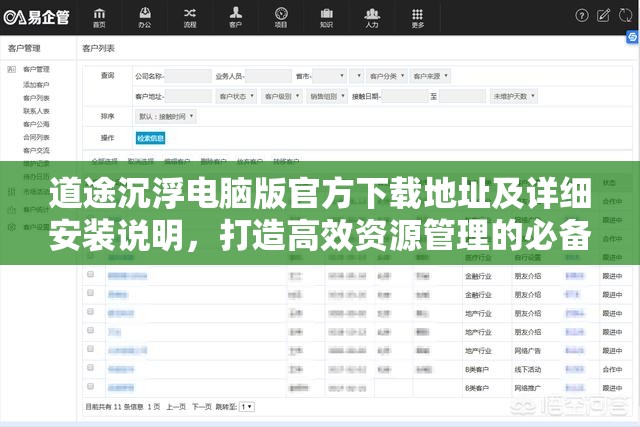Click the refresh arrows icon in header
This screenshot has width=640, height=427.
click(x=625, y=16)
